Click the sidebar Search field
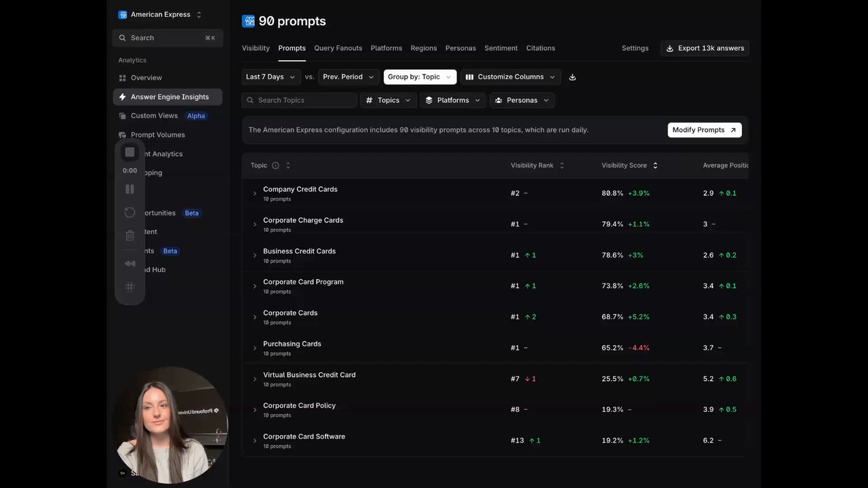Viewport: 868px width, 488px height. (x=167, y=38)
